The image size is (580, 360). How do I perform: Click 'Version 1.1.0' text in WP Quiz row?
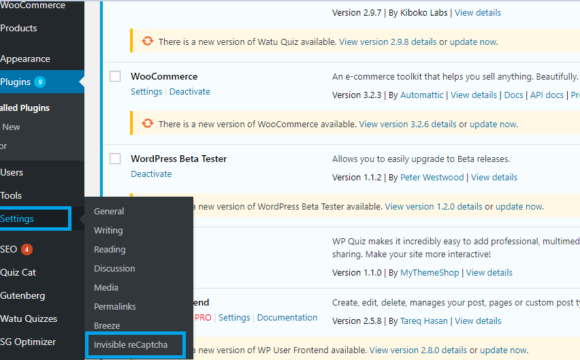click(357, 273)
